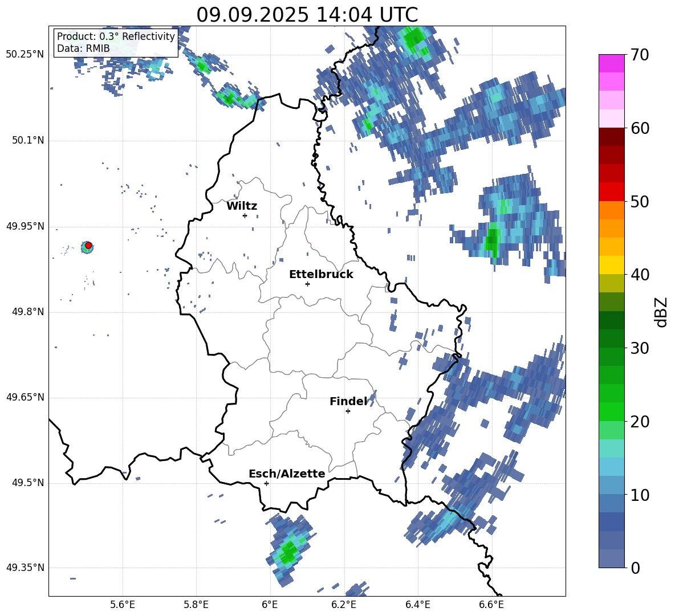The width and height of the screenshot is (675, 616).
Task: Click the 'Data: RMIB' legend text
Action: pyautogui.click(x=83, y=48)
